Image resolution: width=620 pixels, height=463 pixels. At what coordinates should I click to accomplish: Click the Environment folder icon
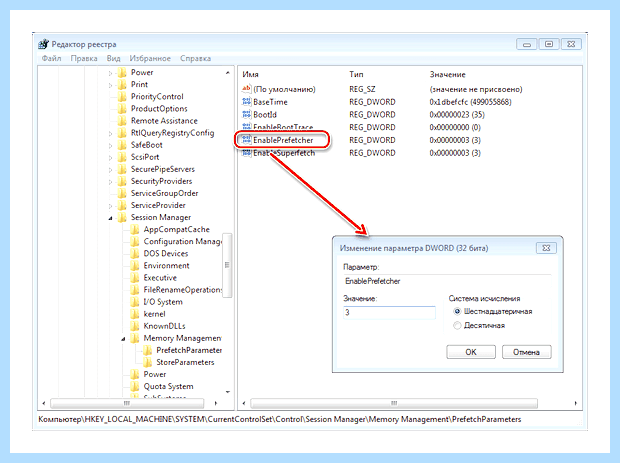click(135, 266)
